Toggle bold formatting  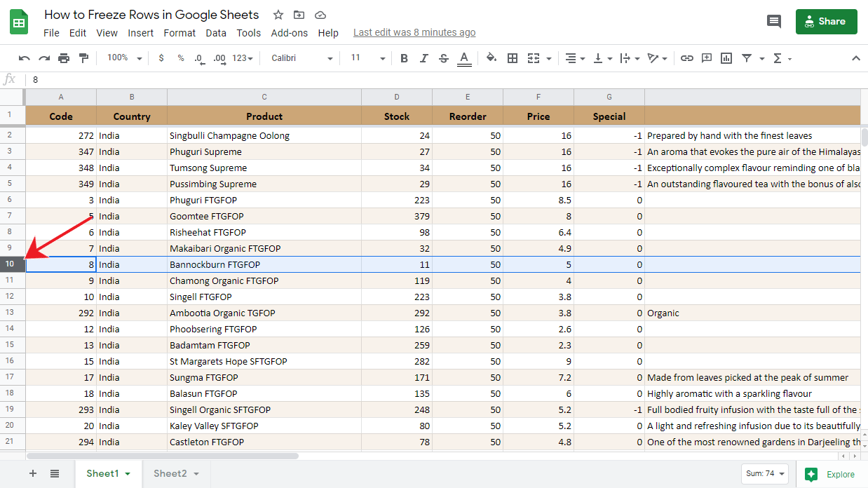pos(404,58)
